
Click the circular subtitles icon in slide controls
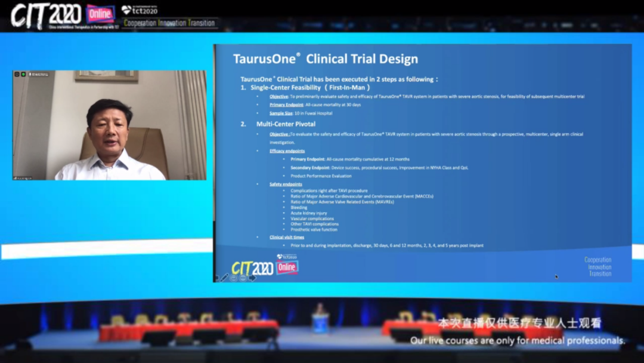tap(233, 278)
